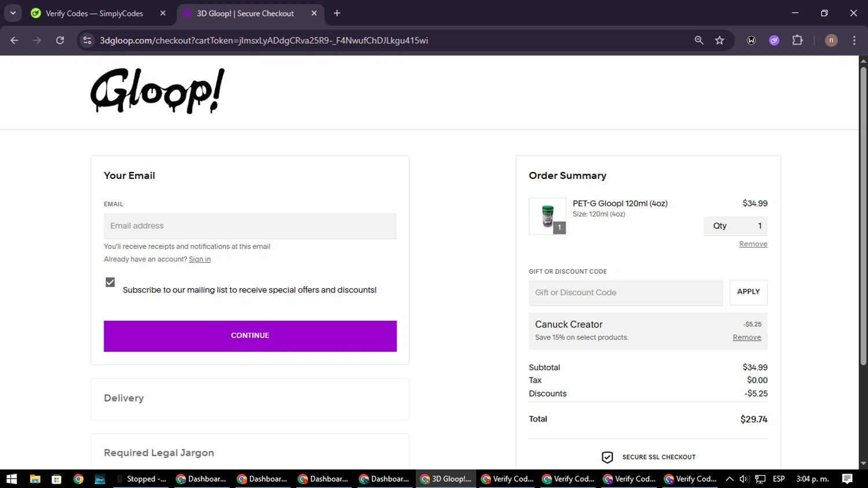This screenshot has height=488, width=868.
Task: Click the Gloop! logo
Action: click(x=157, y=91)
